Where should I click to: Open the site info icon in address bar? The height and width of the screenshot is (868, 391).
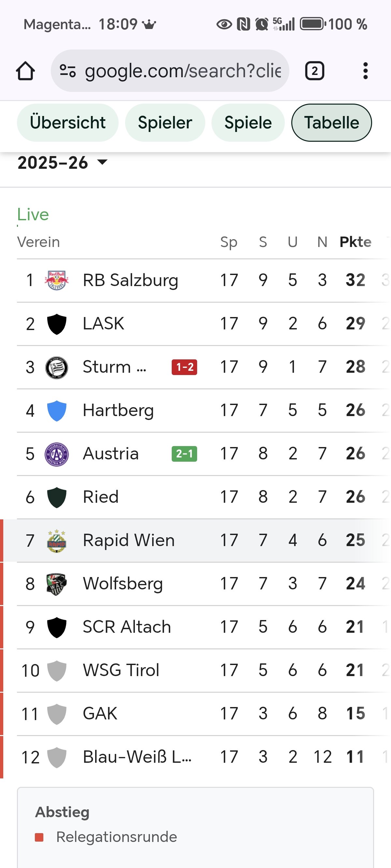[67, 71]
